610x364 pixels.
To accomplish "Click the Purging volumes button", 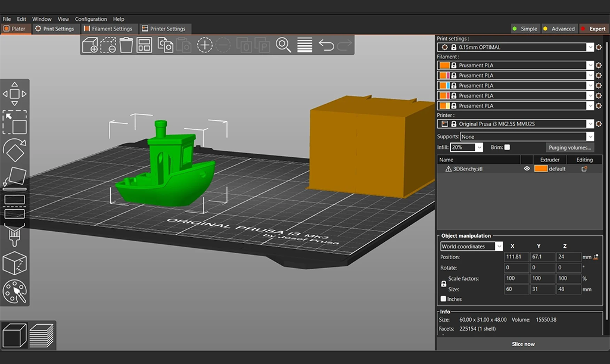I will 570,147.
